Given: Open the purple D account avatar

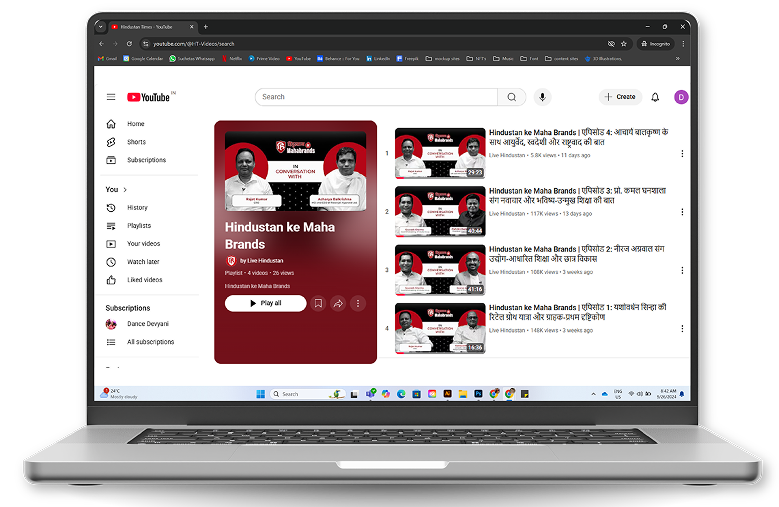Looking at the screenshot, I should [x=681, y=97].
